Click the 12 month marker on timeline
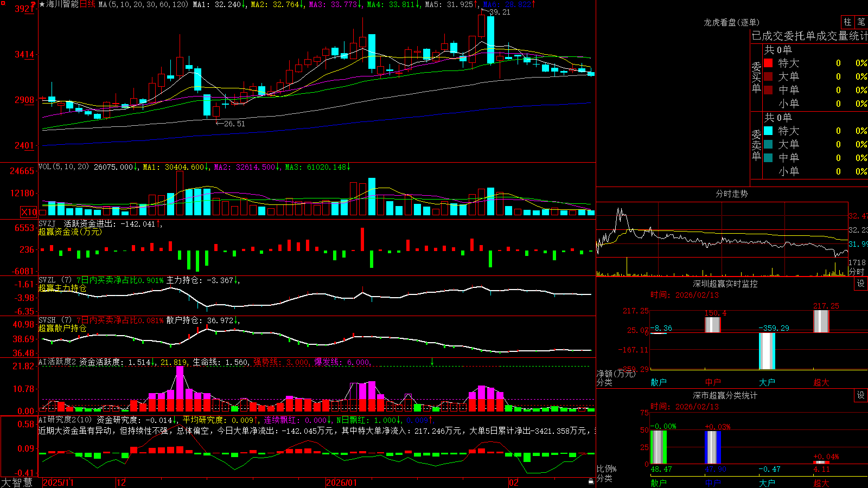 pyautogui.click(x=122, y=483)
